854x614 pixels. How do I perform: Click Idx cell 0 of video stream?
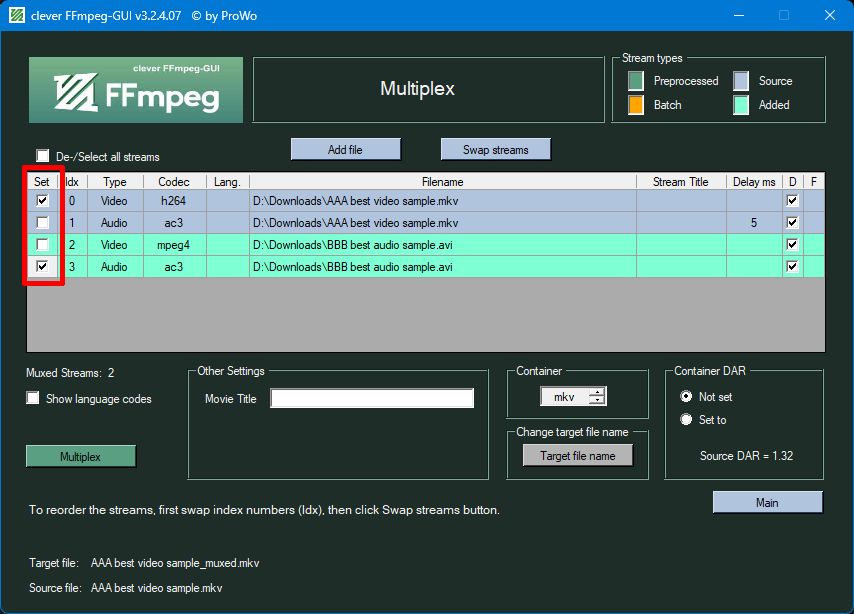72,200
